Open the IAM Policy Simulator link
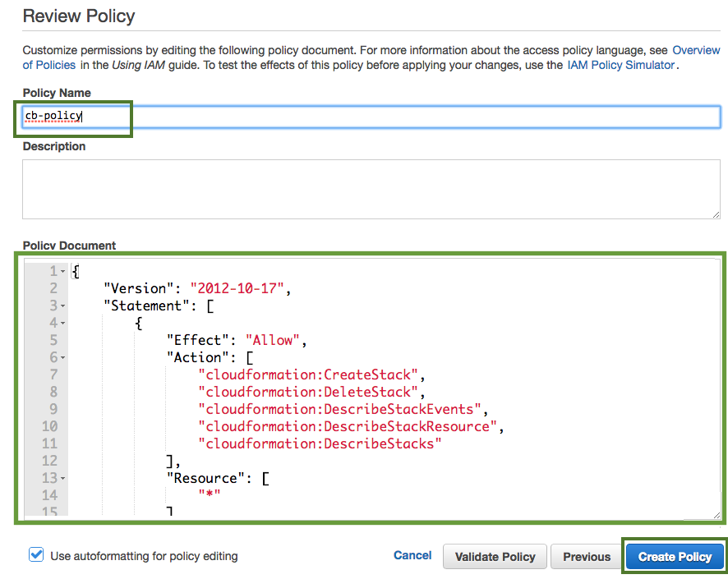The width and height of the screenshot is (728, 579). pyautogui.click(x=620, y=65)
